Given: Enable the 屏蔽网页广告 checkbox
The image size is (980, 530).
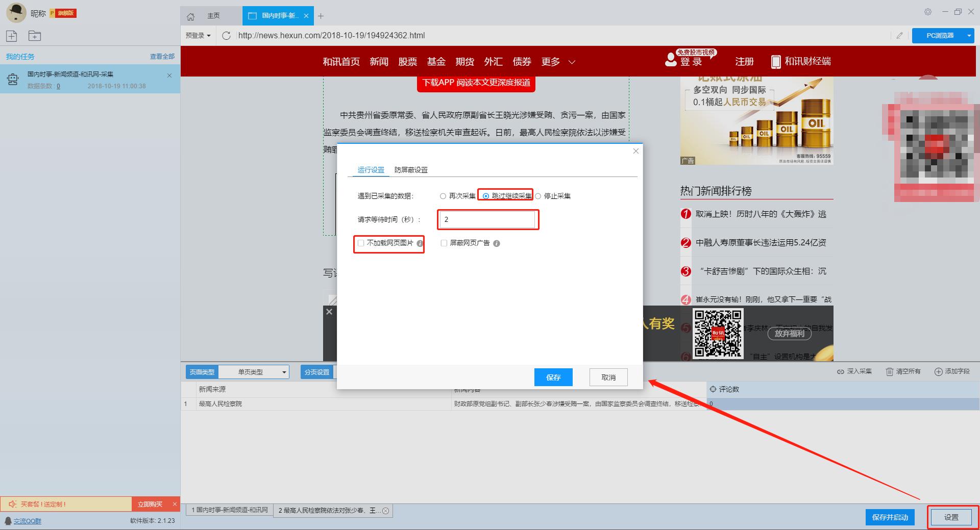Looking at the screenshot, I should (x=444, y=243).
